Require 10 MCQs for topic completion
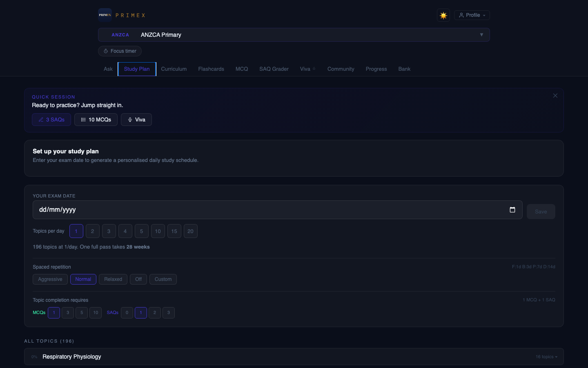588x368 pixels. [96, 313]
